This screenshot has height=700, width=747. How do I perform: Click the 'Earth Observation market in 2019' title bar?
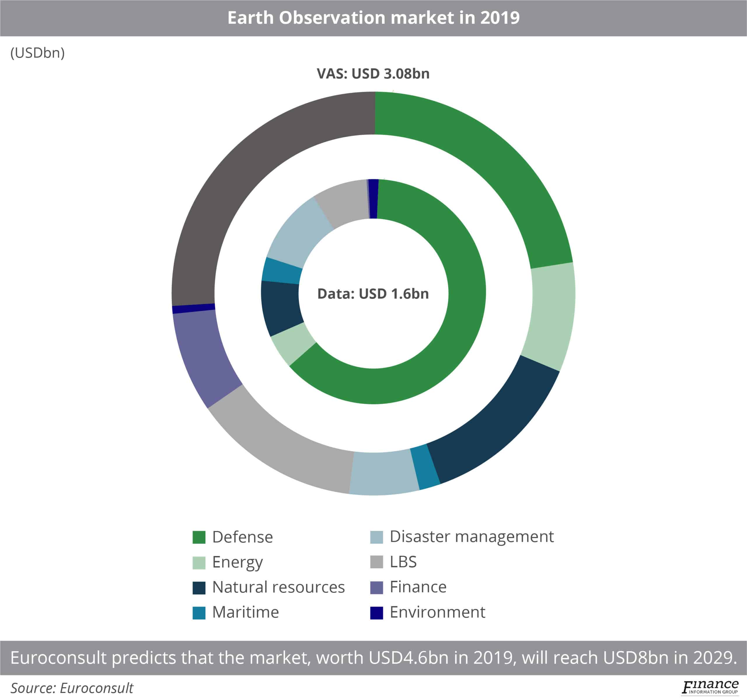pos(374,17)
